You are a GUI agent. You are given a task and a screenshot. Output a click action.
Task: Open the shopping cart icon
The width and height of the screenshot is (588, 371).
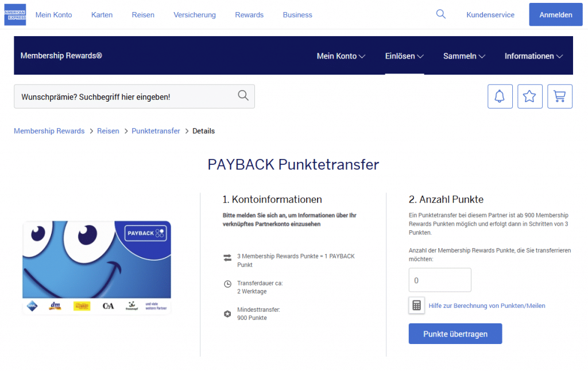tap(559, 96)
